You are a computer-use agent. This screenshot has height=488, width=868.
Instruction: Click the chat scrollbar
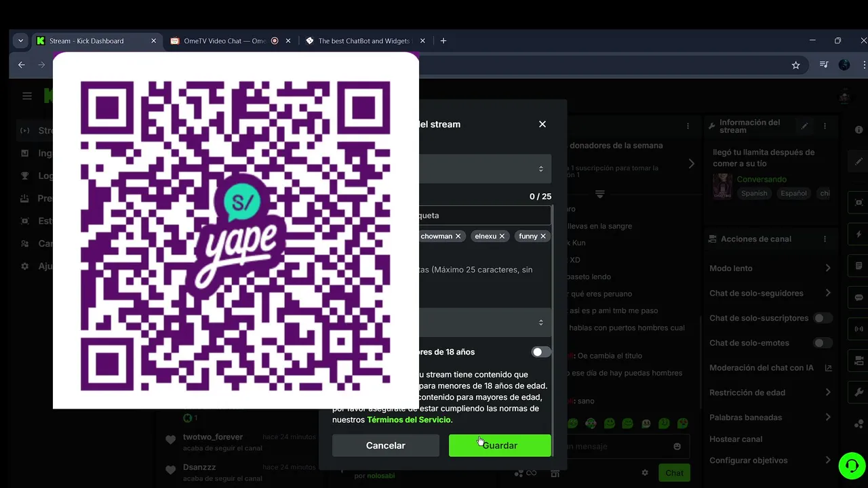700,363
